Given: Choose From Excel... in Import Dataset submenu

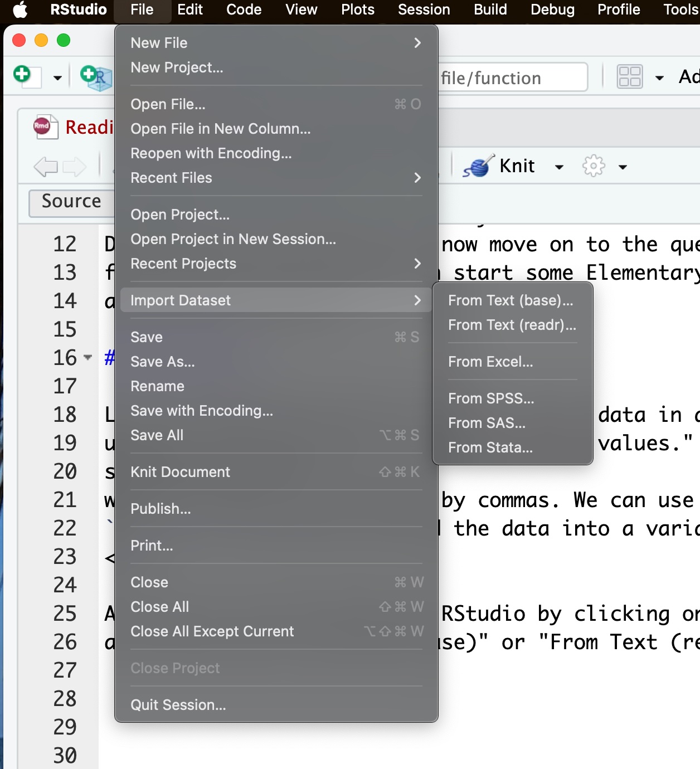Looking at the screenshot, I should tap(490, 362).
